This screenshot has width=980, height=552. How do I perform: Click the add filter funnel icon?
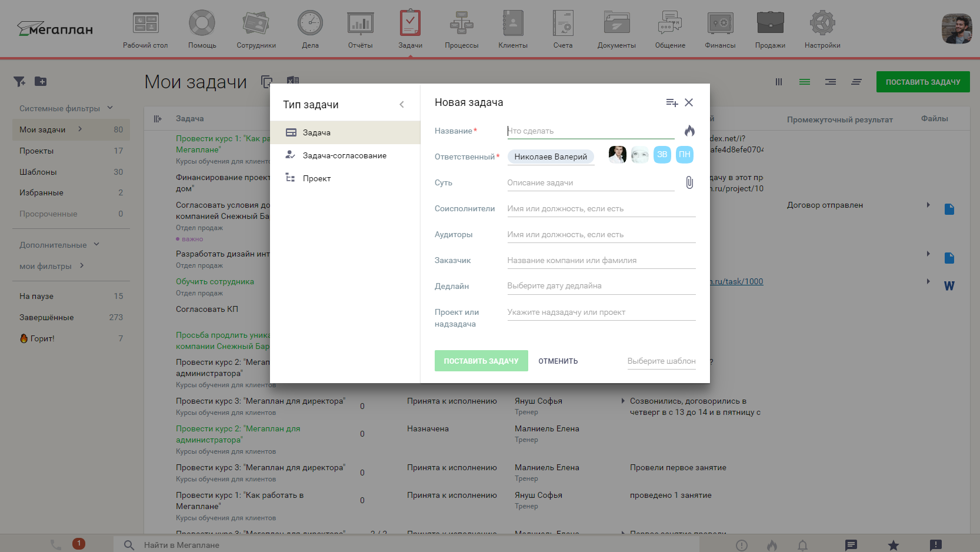tap(19, 81)
